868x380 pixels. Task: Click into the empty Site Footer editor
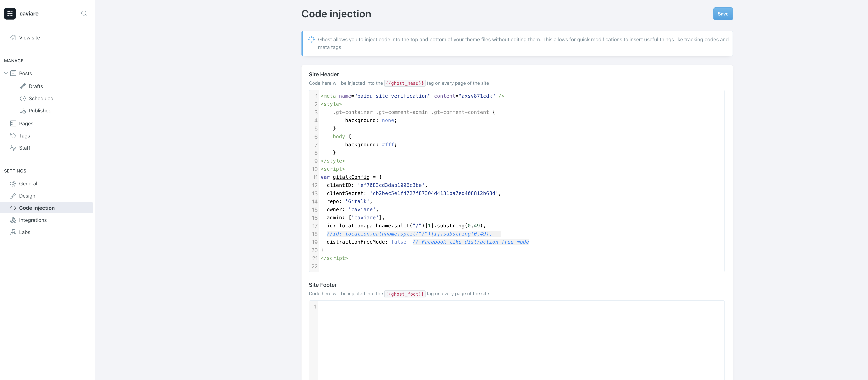tap(521, 340)
